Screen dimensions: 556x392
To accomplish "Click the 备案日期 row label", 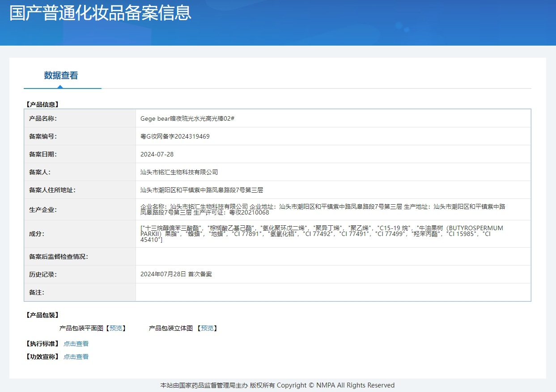I will [x=43, y=154].
